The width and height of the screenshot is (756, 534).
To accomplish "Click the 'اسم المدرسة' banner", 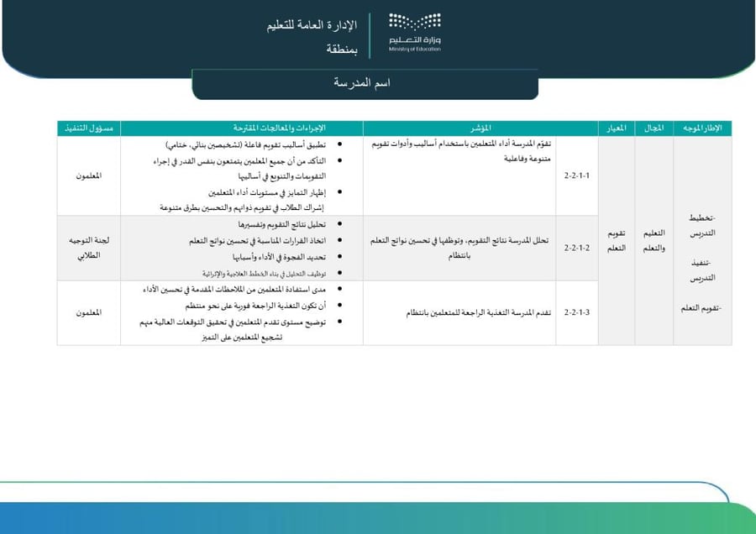I will point(365,83).
